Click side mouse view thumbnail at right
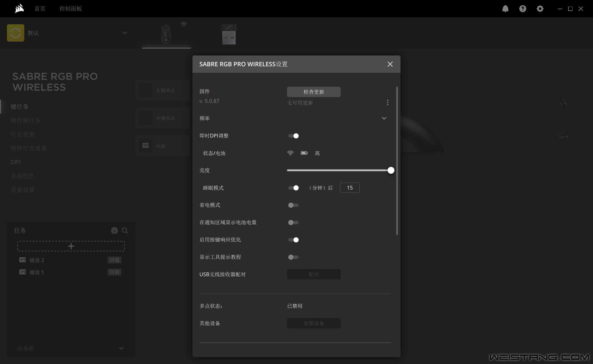Viewport: 593px width, 364px height. pyautogui.click(x=562, y=136)
